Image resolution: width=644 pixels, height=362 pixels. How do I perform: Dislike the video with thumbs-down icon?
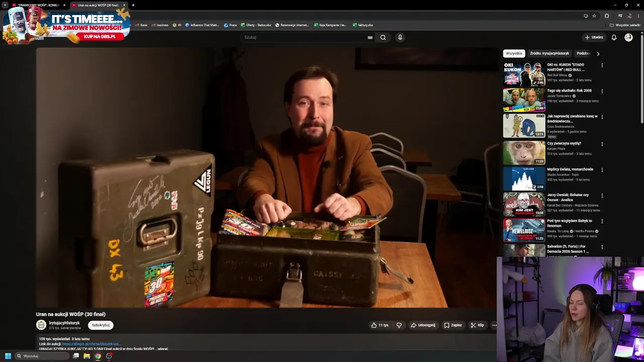point(399,325)
